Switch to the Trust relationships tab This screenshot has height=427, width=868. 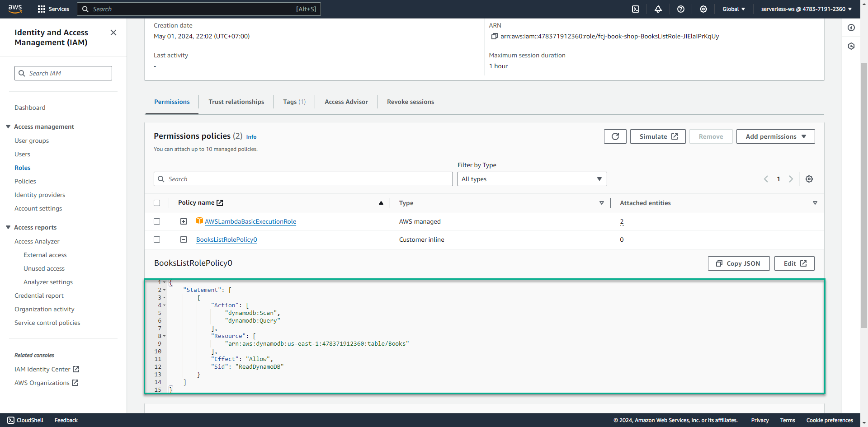(x=236, y=102)
